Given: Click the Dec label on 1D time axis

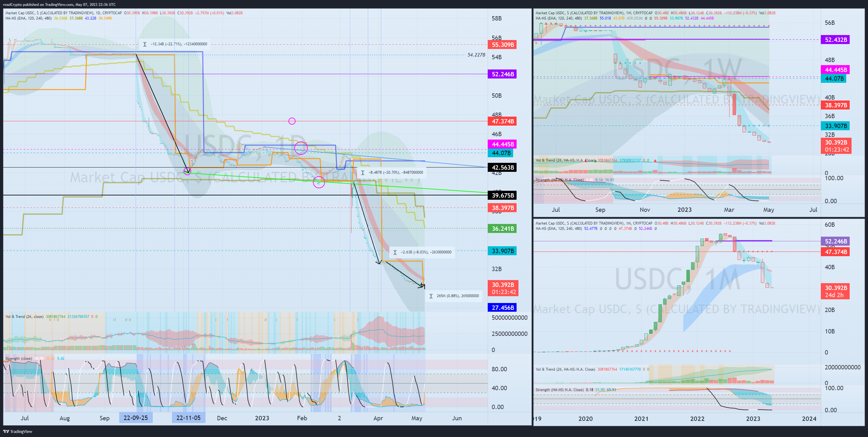Looking at the screenshot, I should pyautogui.click(x=222, y=418).
